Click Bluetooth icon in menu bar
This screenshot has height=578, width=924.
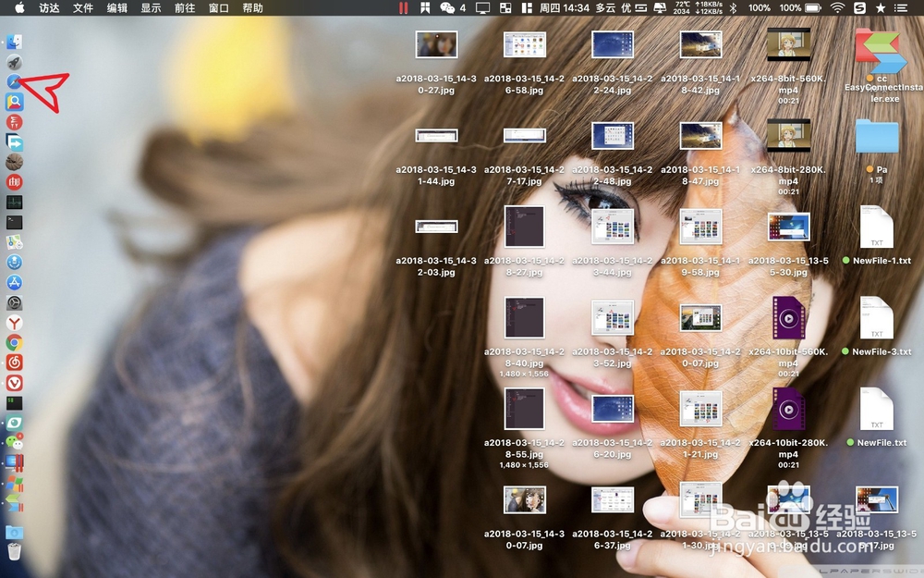click(734, 7)
